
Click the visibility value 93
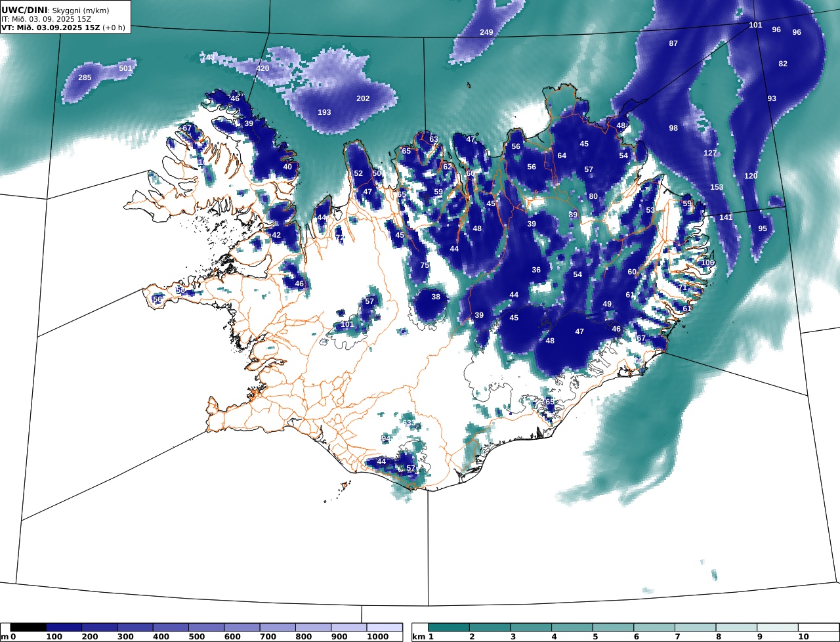(772, 98)
